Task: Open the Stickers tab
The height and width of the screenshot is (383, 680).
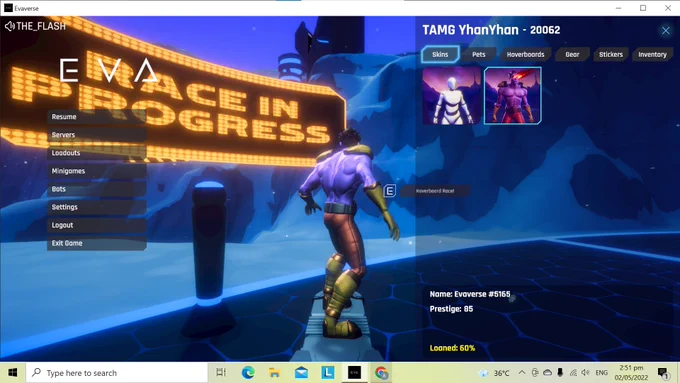Action: [611, 54]
